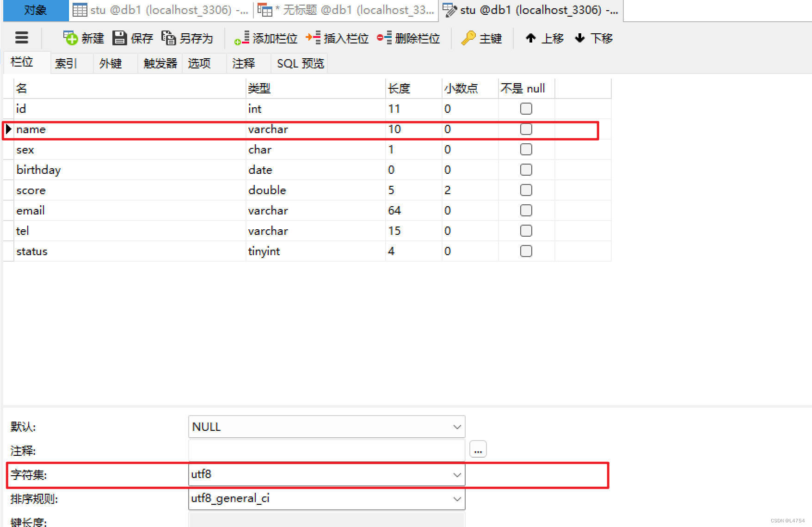812x527 pixels.
Task: Open the SQL 预览 tab
Action: 299,63
